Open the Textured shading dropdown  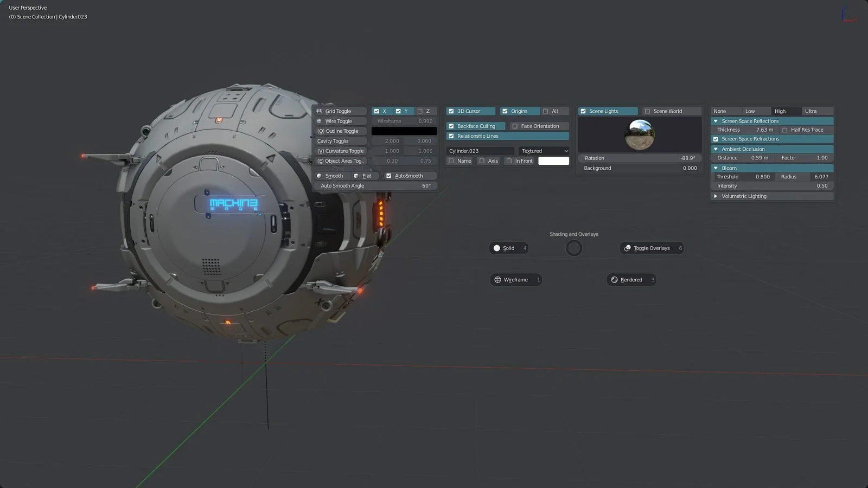(544, 150)
